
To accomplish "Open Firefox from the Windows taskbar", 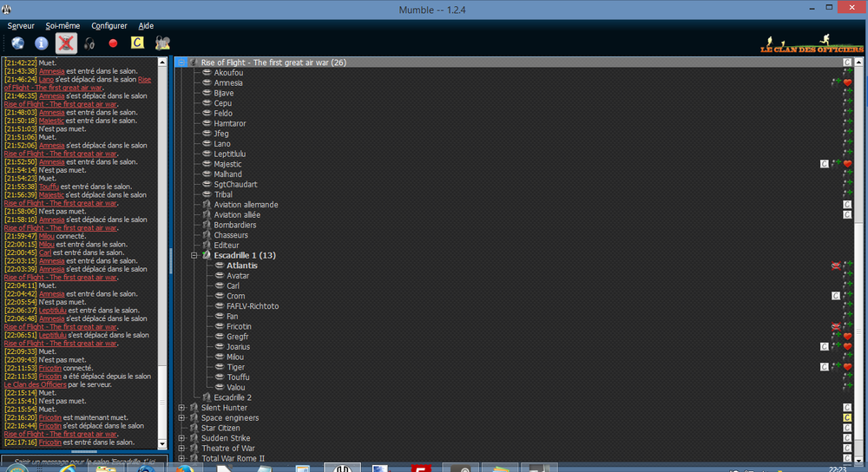I will click(185, 469).
